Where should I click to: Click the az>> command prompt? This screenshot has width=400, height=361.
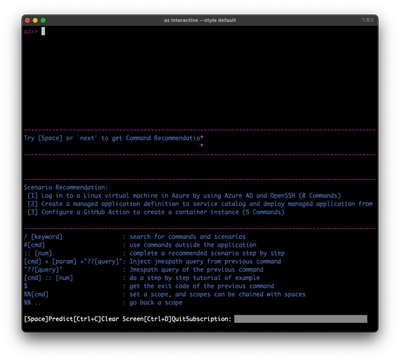click(x=31, y=31)
